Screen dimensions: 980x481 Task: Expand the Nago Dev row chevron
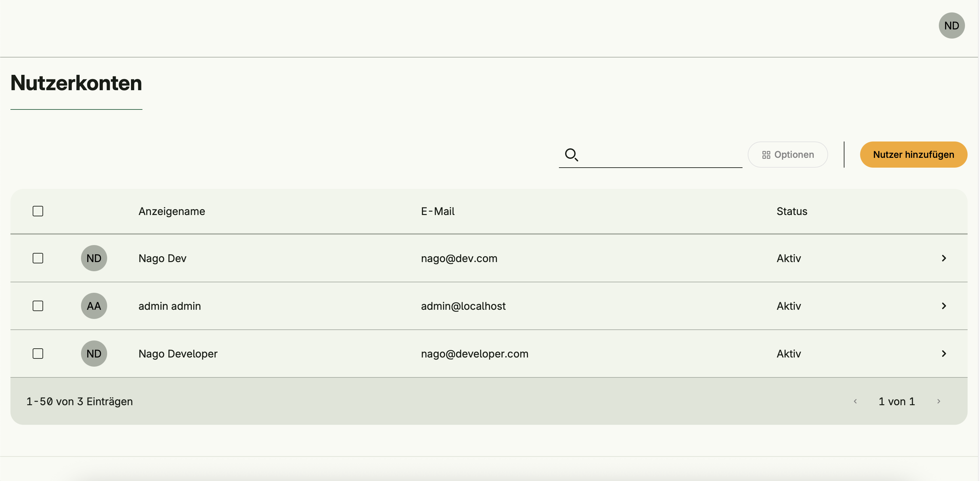(944, 258)
